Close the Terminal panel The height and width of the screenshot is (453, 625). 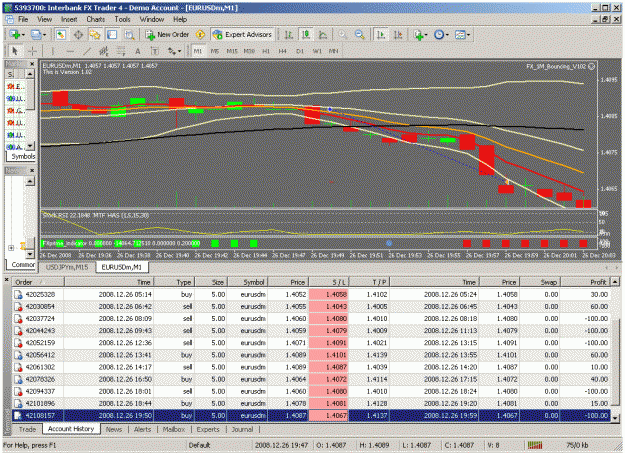(x=7, y=280)
